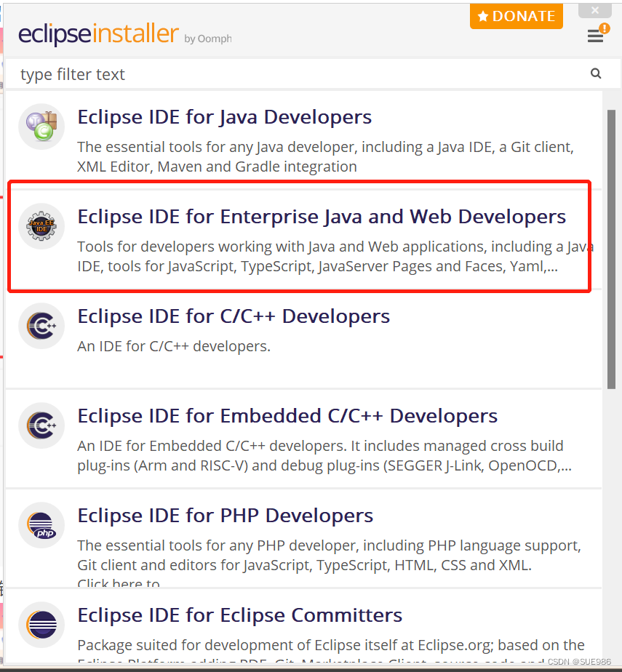622x672 pixels.
Task: Click the DONATE button
Action: [517, 16]
